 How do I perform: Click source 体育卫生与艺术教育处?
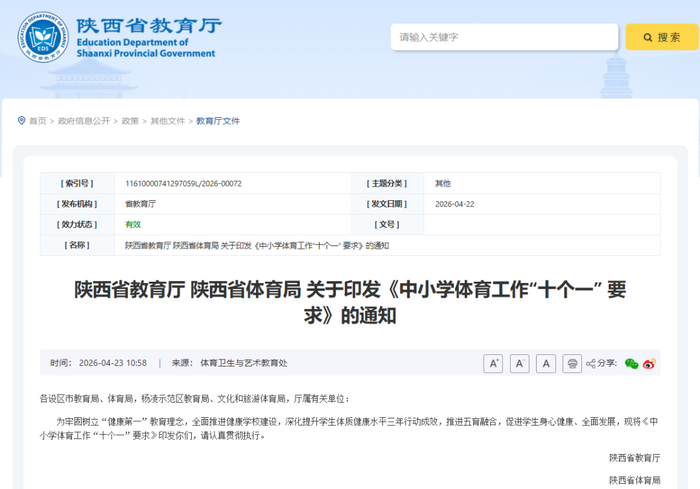[244, 363]
